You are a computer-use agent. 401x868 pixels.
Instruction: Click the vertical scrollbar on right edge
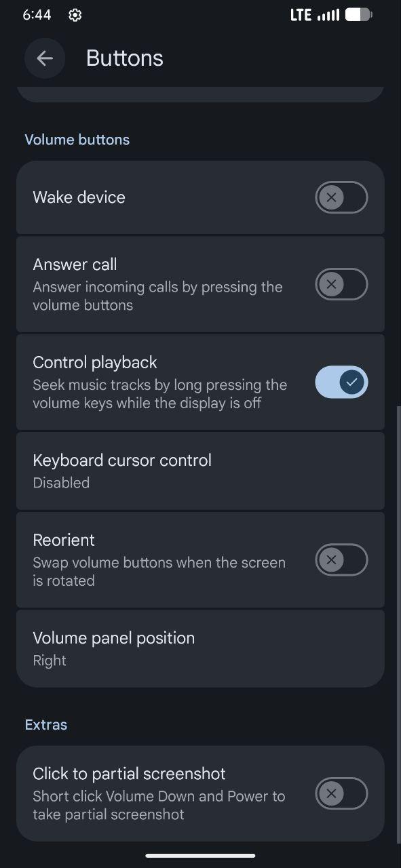click(398, 624)
